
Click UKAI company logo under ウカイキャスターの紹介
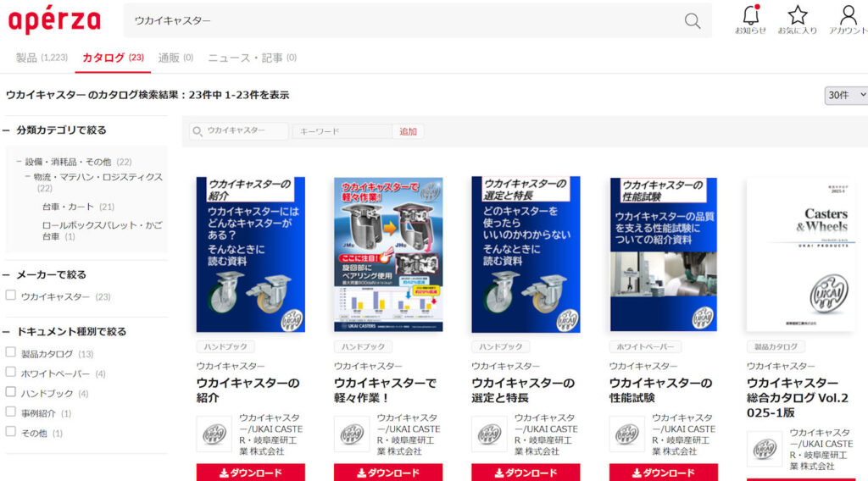[214, 434]
